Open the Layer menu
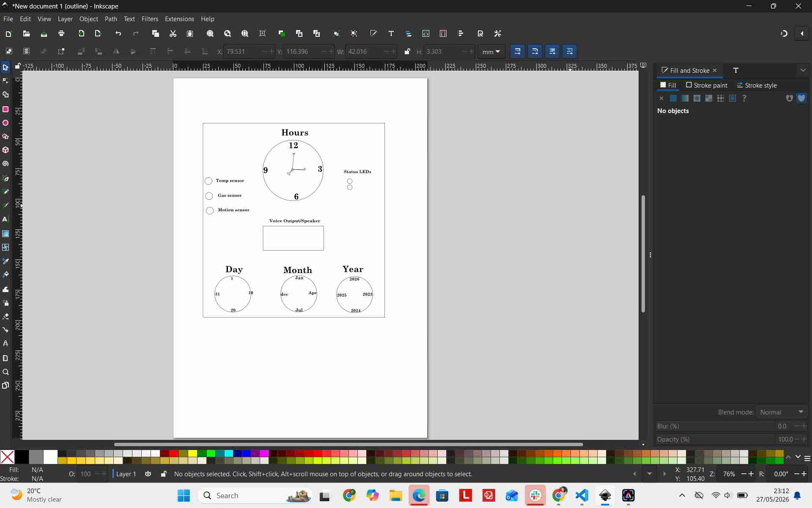 coord(65,19)
